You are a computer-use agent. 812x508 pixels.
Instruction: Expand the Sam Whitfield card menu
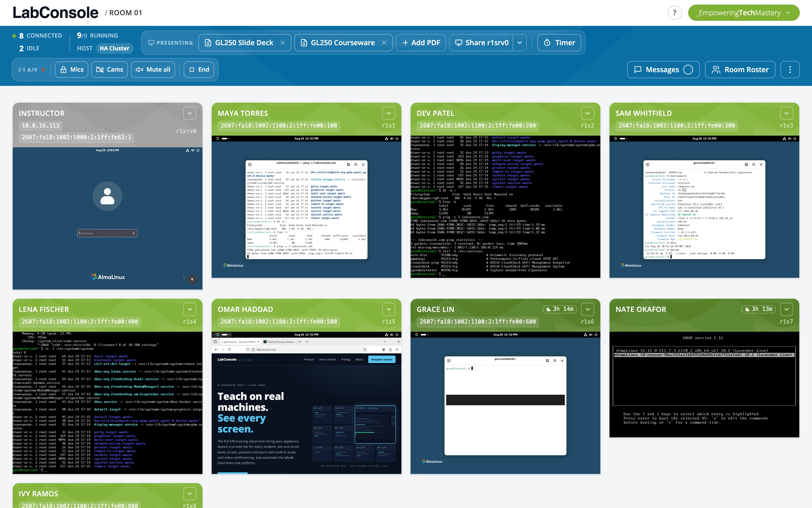tap(787, 113)
